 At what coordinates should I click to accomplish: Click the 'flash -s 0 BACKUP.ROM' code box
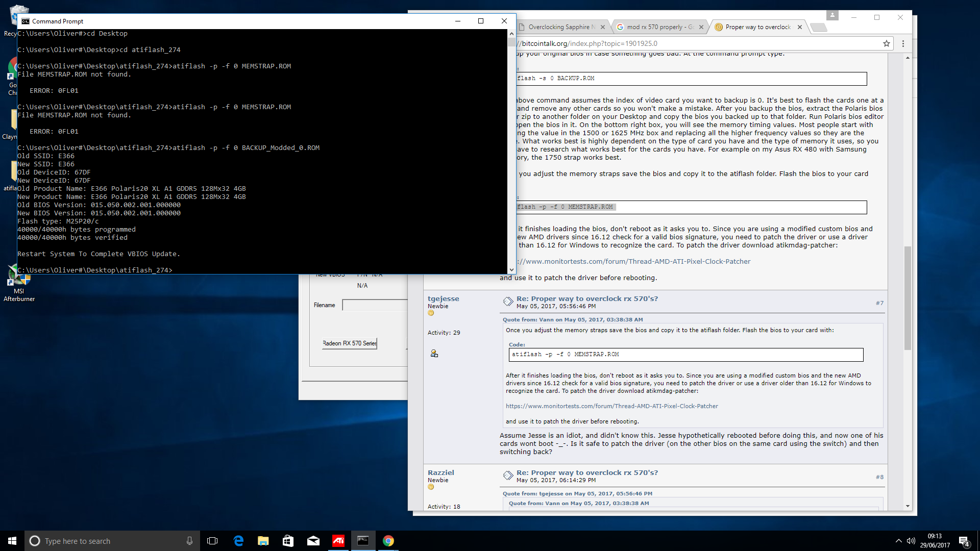[692, 79]
